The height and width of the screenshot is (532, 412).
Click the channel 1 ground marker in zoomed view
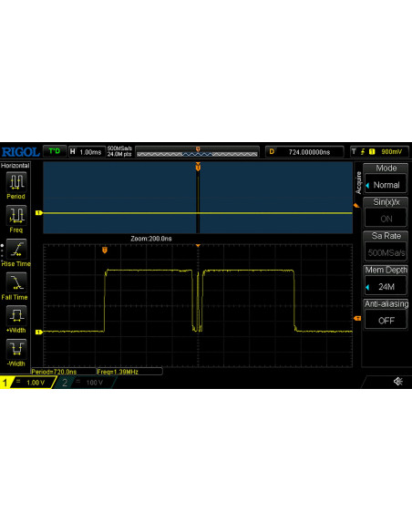point(38,332)
